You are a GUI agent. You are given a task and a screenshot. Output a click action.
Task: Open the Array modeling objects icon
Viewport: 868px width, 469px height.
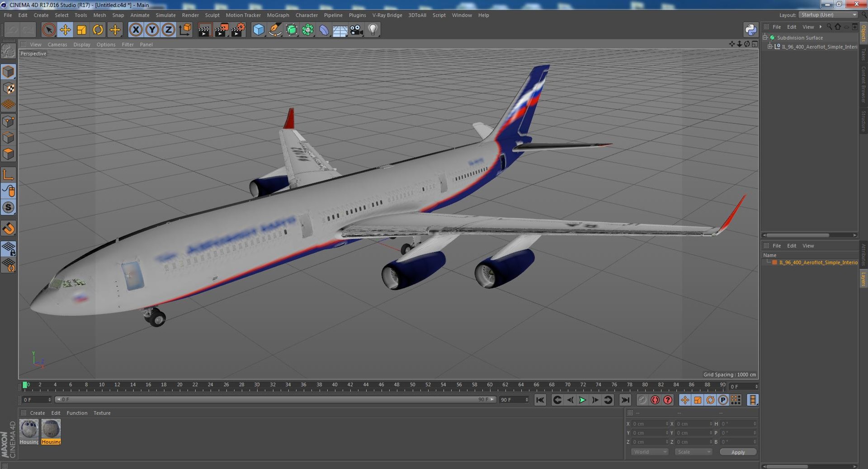[x=308, y=30]
